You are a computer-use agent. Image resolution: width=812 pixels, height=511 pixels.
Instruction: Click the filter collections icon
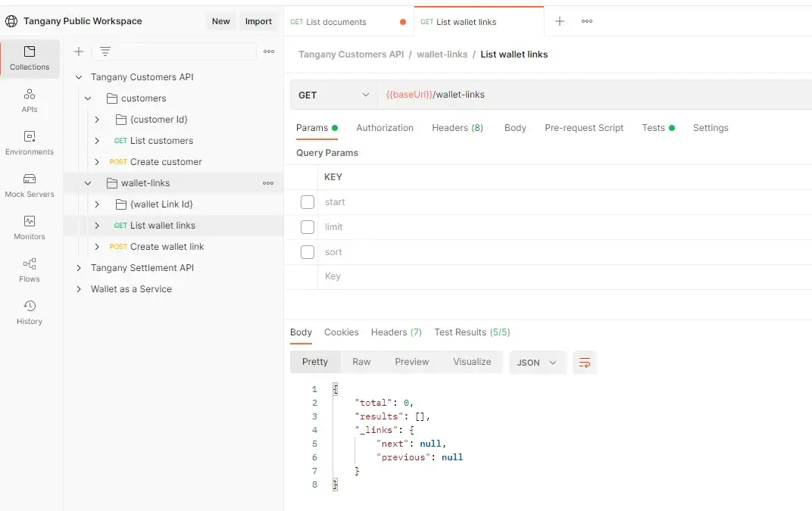(105, 51)
